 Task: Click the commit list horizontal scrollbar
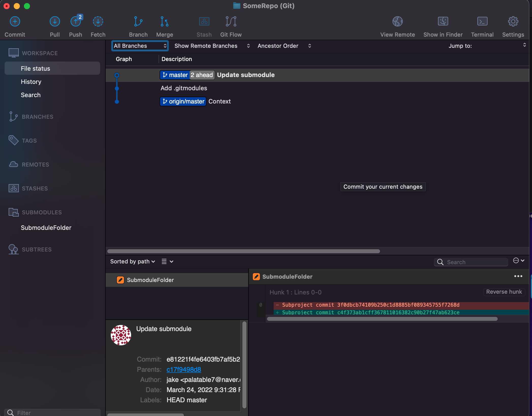tap(243, 251)
